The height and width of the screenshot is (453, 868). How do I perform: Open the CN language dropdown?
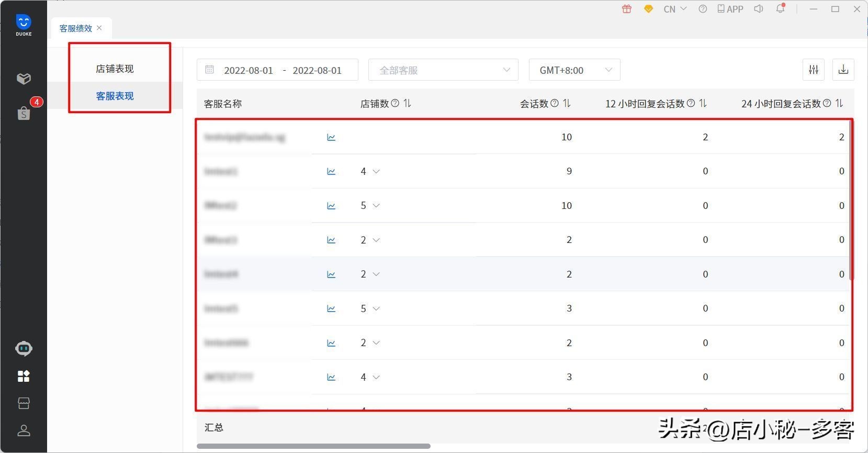coord(675,9)
